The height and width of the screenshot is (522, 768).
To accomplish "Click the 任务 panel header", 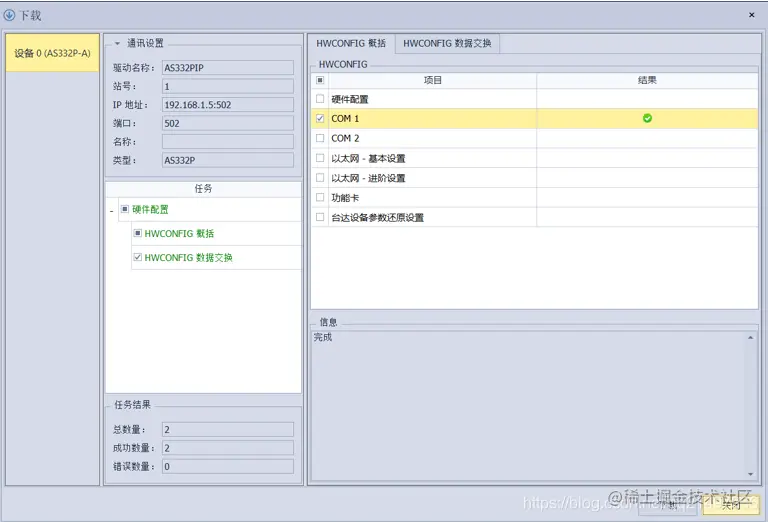I will click(203, 189).
